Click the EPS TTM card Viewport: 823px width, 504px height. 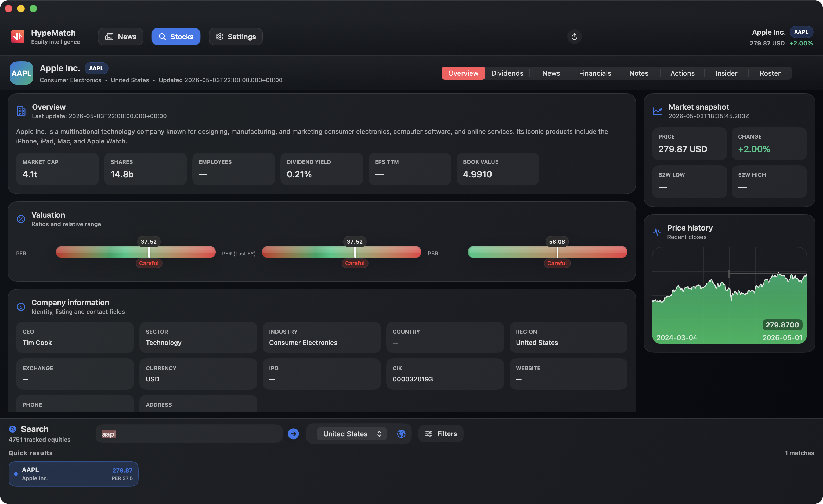pos(410,169)
